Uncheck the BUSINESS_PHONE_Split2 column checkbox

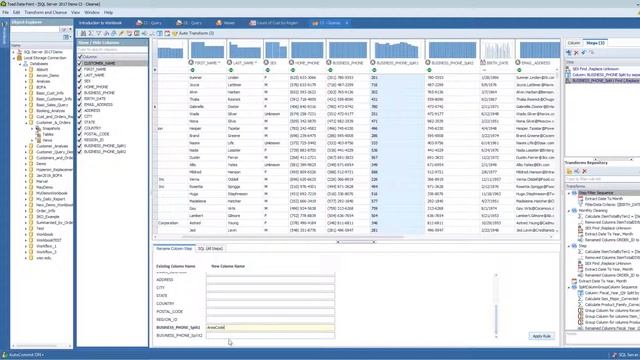point(80,151)
